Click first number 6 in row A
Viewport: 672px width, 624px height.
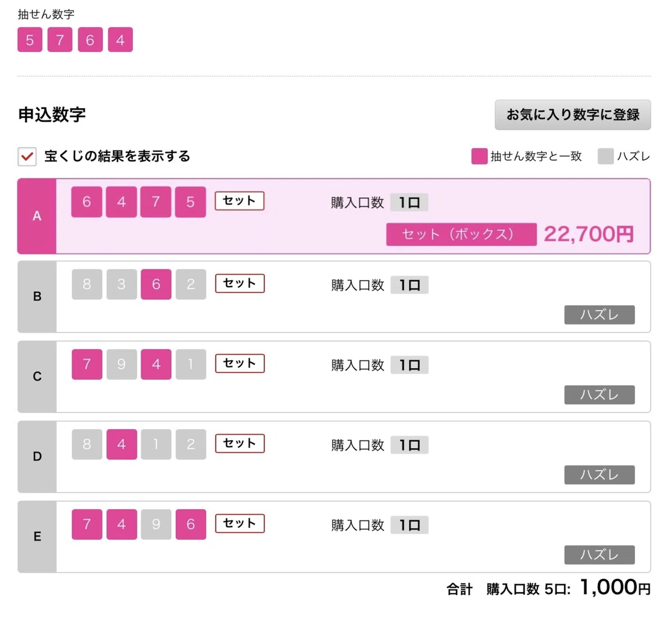click(87, 202)
